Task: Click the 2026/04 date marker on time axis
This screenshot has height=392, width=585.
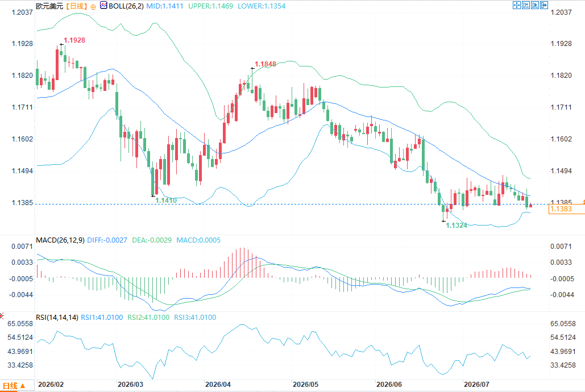Action: coord(218,384)
